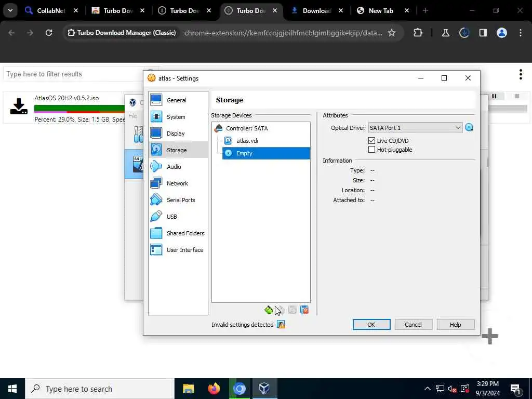Enable the Hot-pluggable checkbox

371,150
